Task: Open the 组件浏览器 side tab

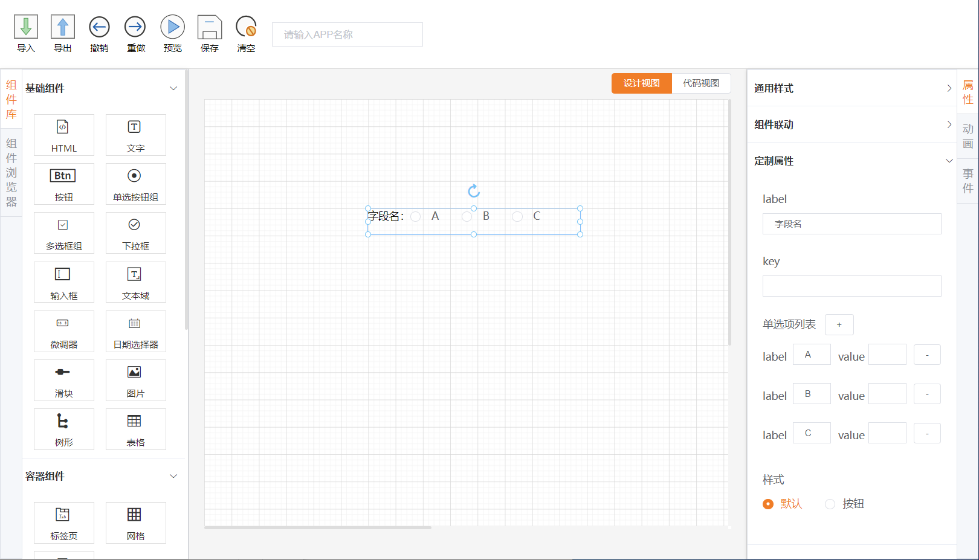Action: [x=11, y=172]
